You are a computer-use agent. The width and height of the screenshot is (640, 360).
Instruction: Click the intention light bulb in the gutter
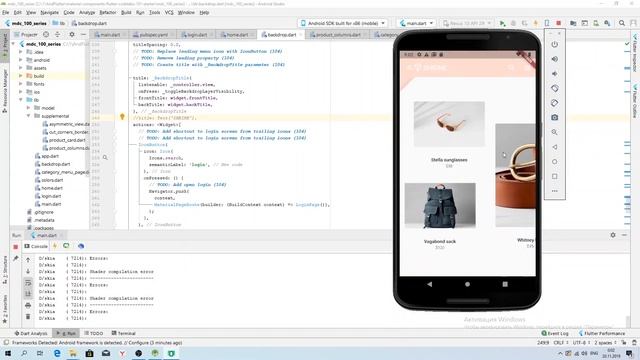point(122,117)
